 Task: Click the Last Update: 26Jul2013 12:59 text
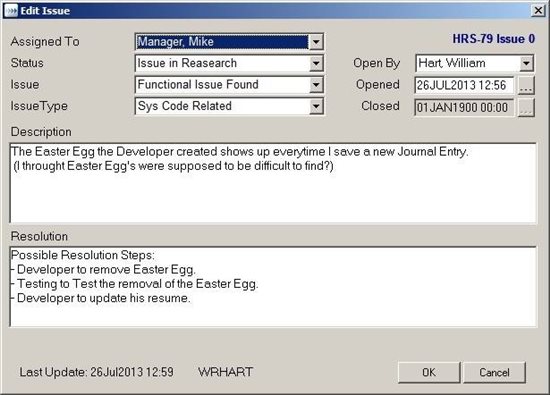[x=96, y=372]
